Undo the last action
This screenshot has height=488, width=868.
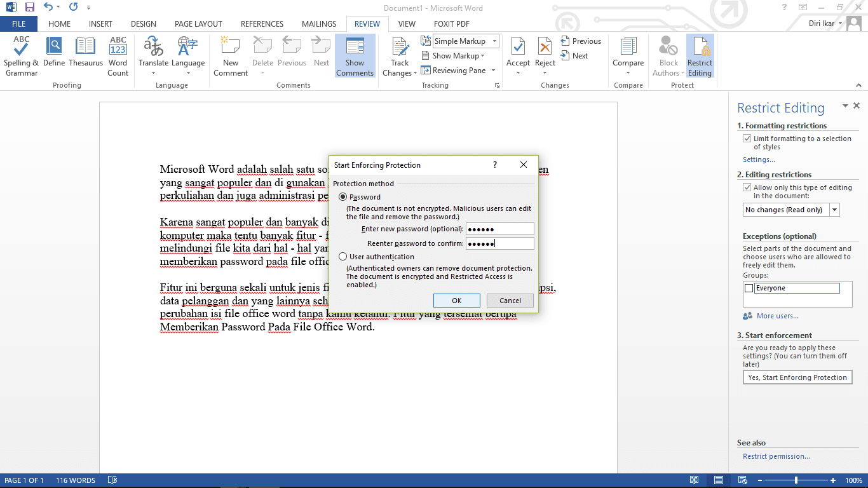point(48,8)
